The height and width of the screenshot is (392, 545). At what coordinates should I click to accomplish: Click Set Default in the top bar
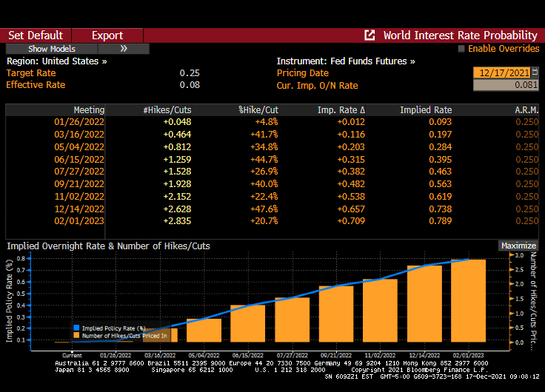36,36
